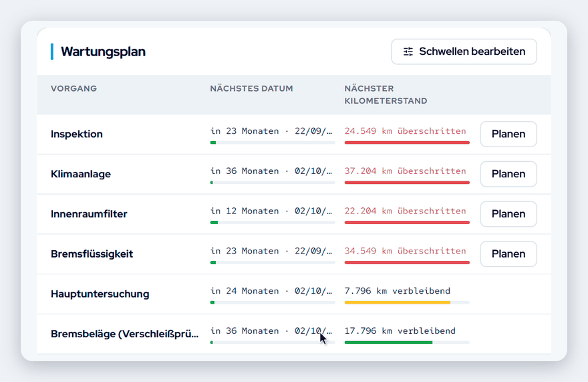Click the date progress bar for Innenraumfilter
Screen dimensions: 588x382
pyautogui.click(x=273, y=223)
